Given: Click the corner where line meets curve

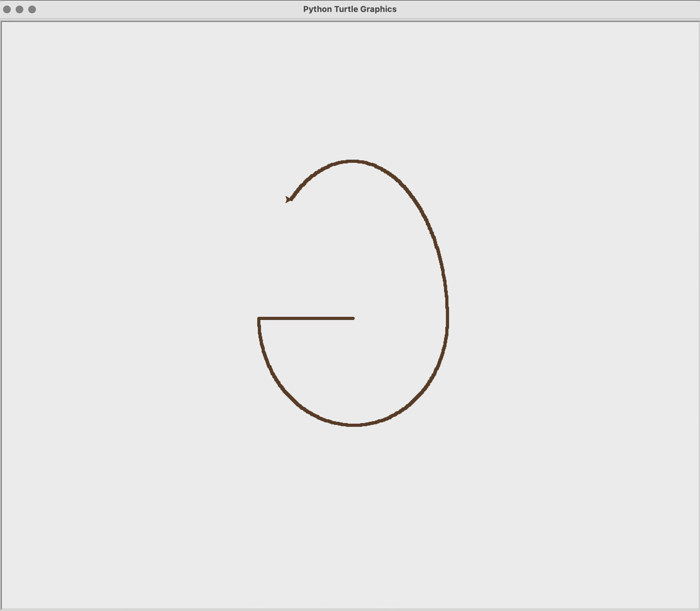Looking at the screenshot, I should pyautogui.click(x=259, y=319).
